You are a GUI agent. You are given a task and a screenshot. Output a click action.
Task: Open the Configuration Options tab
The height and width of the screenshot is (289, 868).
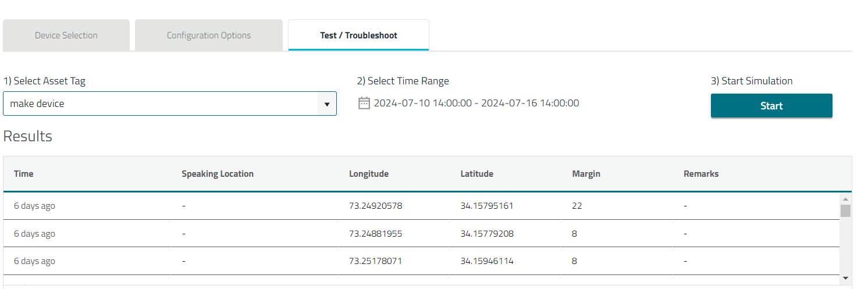coord(209,35)
